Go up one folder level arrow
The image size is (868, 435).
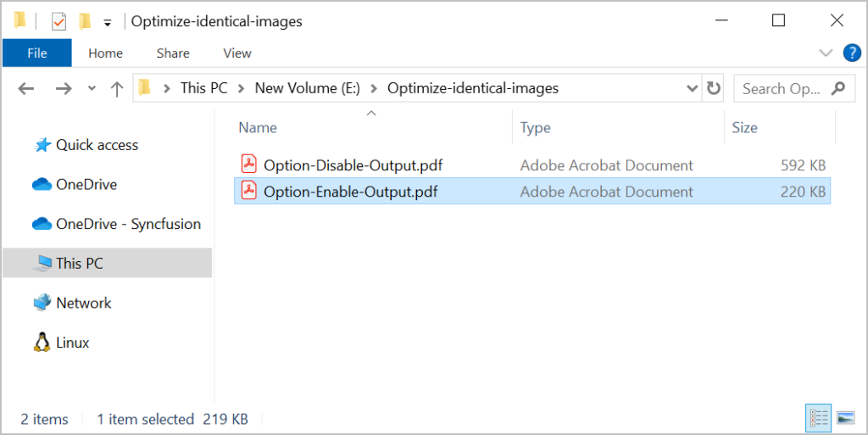tap(117, 88)
